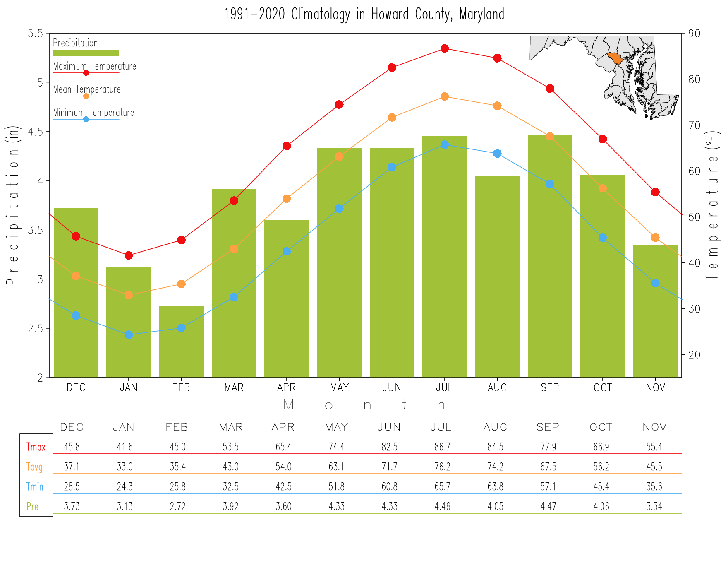Click the 'Maximum Temperature' legend label
This screenshot has width=728, height=563.
click(x=94, y=66)
